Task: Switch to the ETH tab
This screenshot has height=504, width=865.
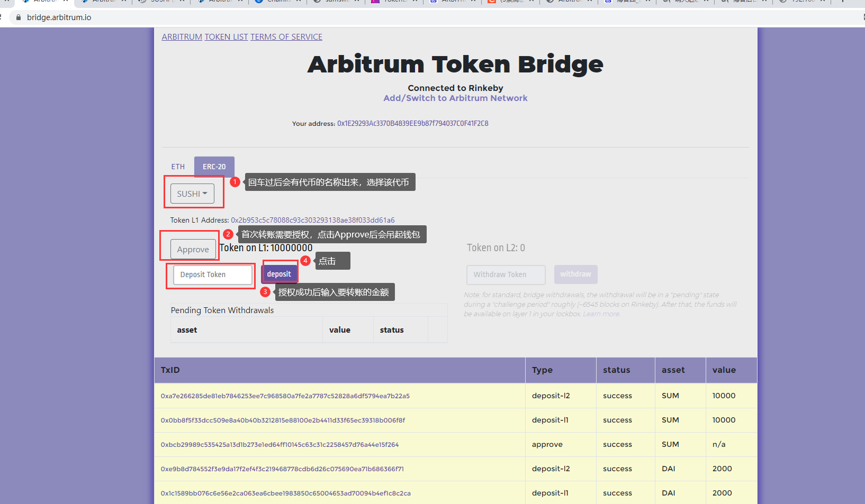Action: click(178, 167)
